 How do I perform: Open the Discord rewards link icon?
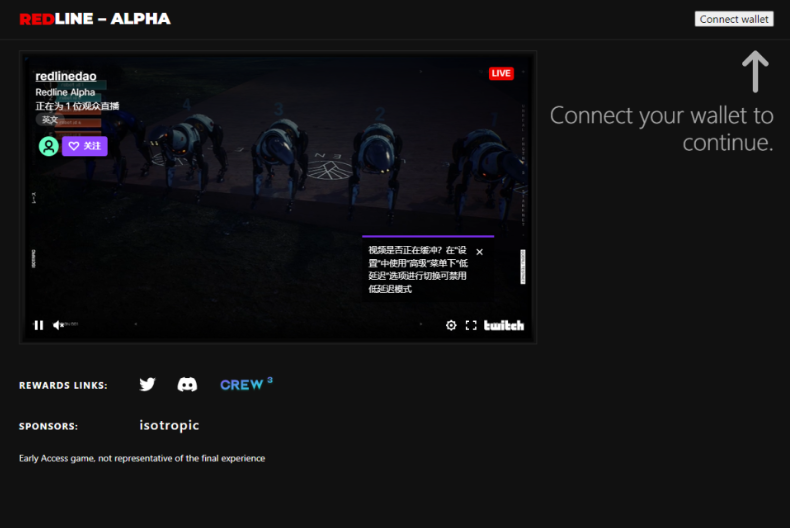tap(187, 384)
